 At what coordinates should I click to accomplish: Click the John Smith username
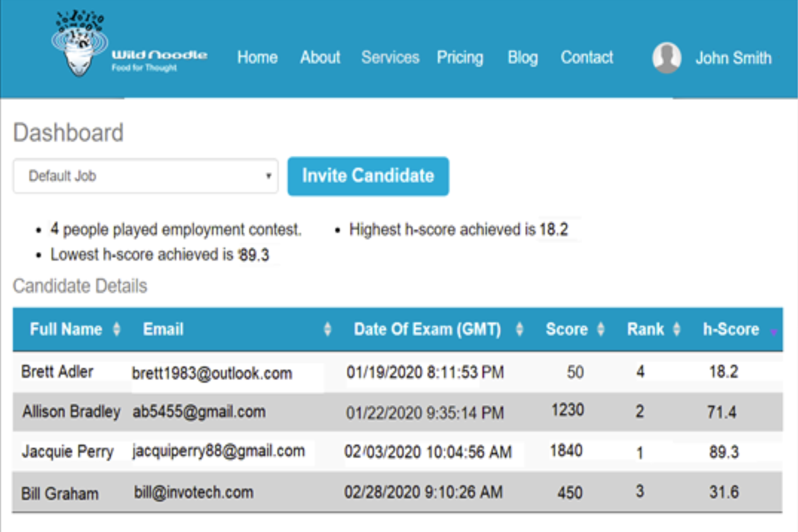click(733, 58)
